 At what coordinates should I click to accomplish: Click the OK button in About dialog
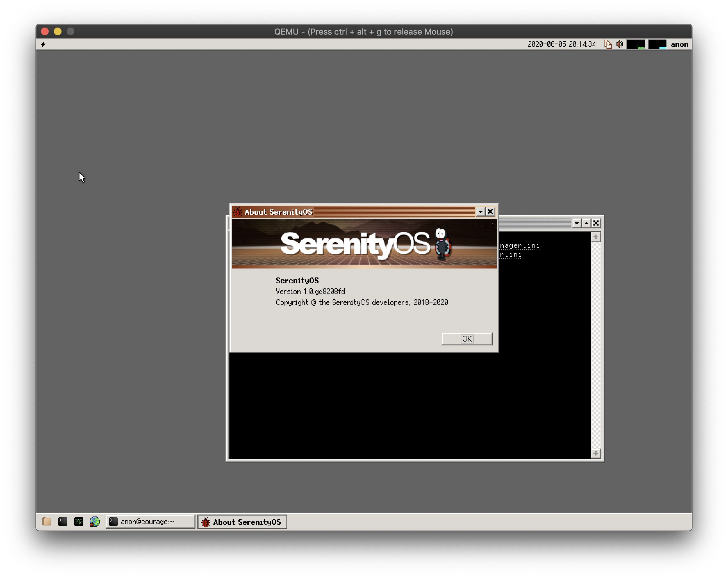pyautogui.click(x=467, y=339)
